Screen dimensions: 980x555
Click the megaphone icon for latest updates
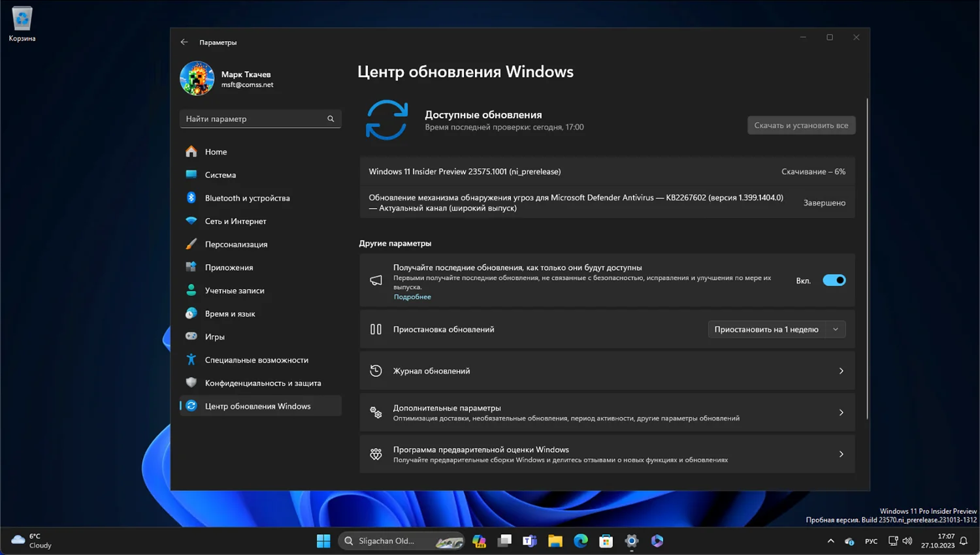[x=376, y=280]
